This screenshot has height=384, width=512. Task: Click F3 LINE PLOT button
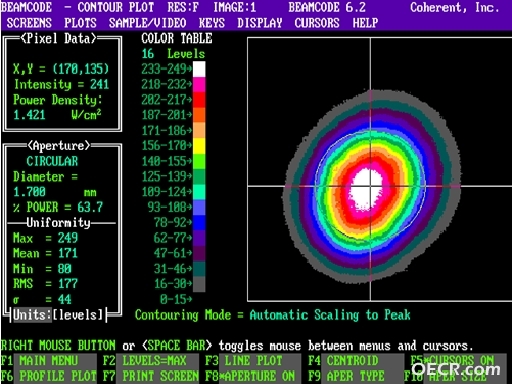click(x=253, y=361)
